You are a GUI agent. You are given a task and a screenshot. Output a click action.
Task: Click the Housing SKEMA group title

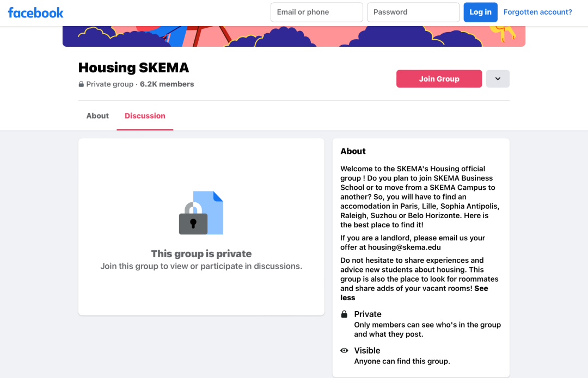click(x=133, y=68)
